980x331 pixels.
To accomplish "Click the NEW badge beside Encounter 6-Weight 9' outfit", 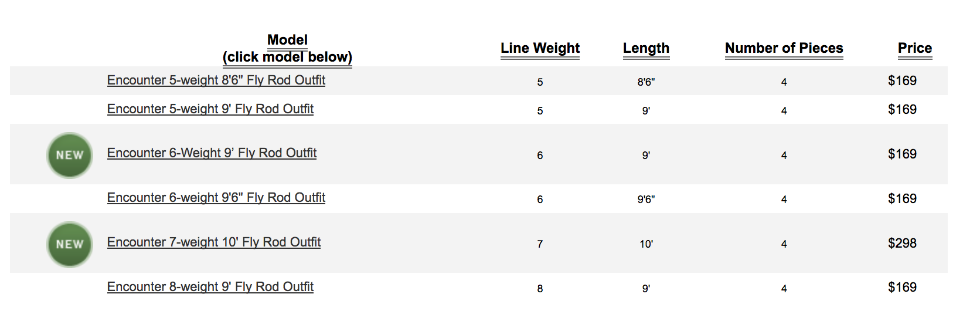I will tap(70, 155).
